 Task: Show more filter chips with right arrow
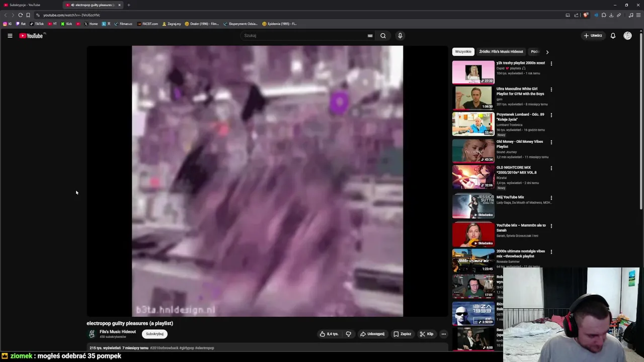[547, 52]
